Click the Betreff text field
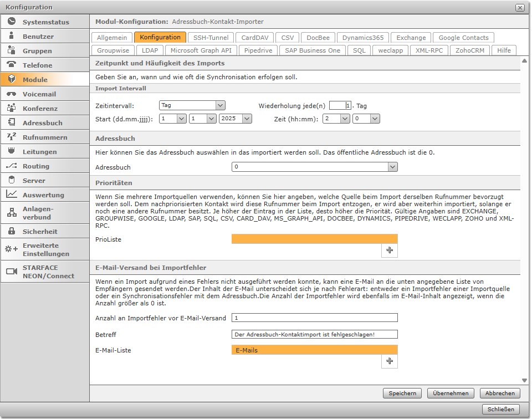 point(314,334)
